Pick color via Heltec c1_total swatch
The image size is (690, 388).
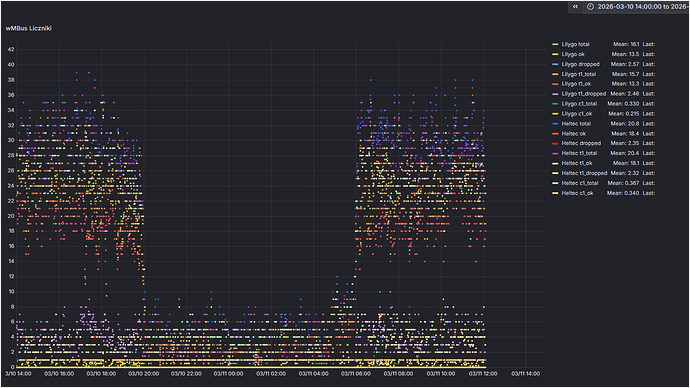tap(555, 183)
